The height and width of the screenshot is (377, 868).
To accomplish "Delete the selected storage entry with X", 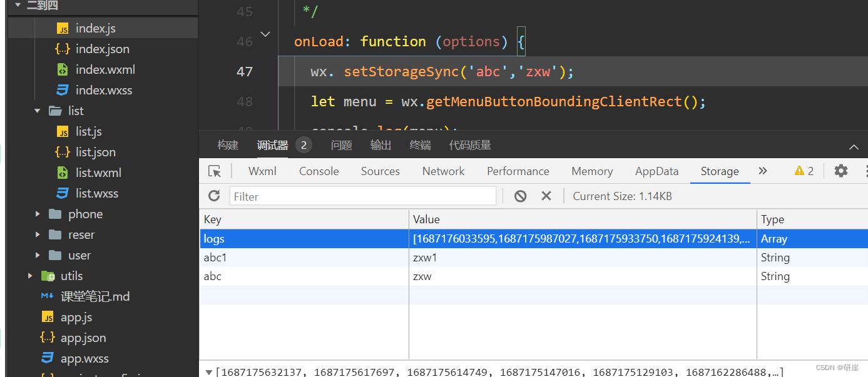I will tap(546, 196).
